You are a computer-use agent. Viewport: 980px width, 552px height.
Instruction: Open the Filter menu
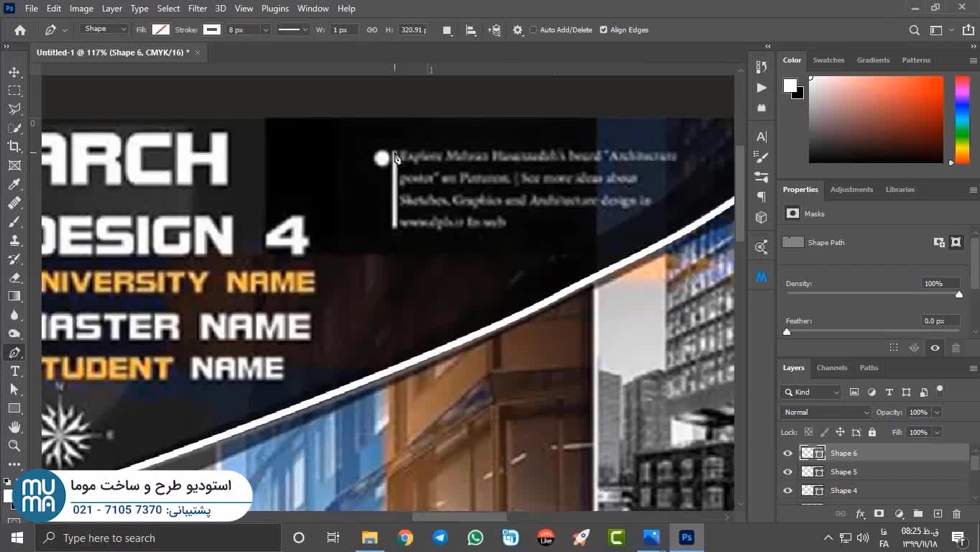click(197, 9)
